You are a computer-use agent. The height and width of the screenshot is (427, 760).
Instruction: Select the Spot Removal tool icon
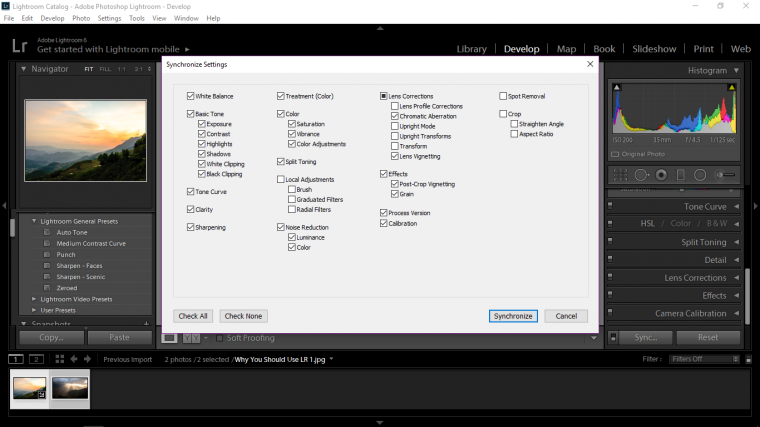pyautogui.click(x=641, y=175)
